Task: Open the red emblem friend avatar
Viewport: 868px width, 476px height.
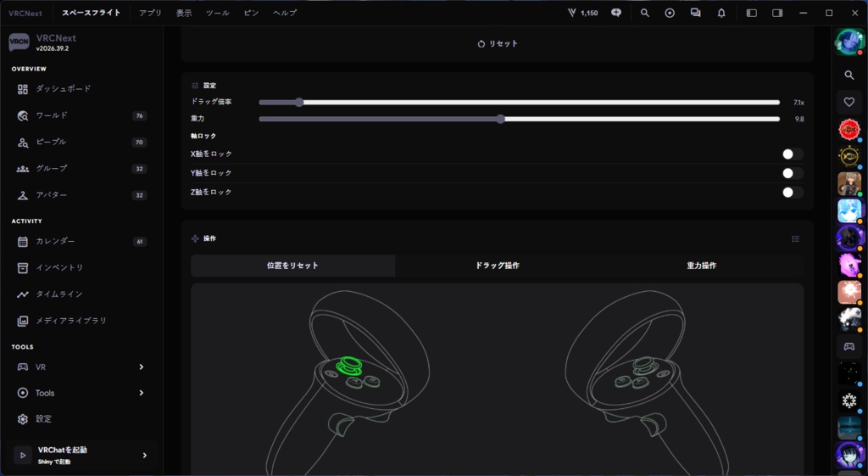Action: (x=849, y=130)
